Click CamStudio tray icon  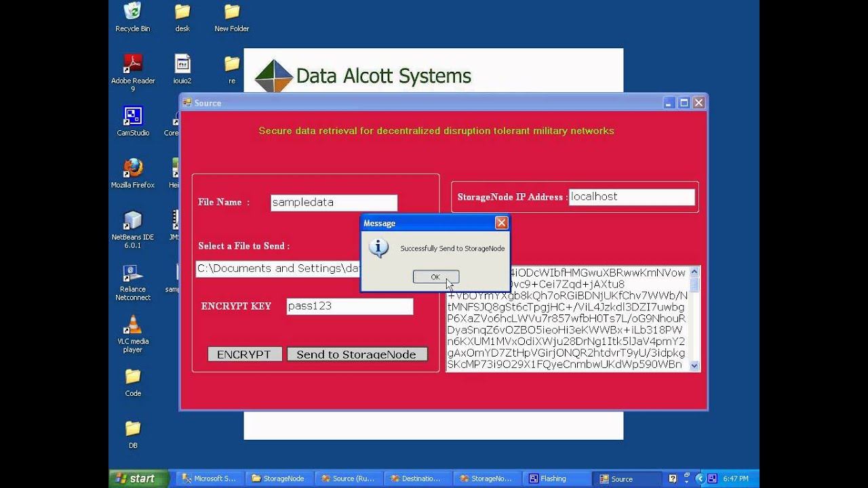pos(711,479)
